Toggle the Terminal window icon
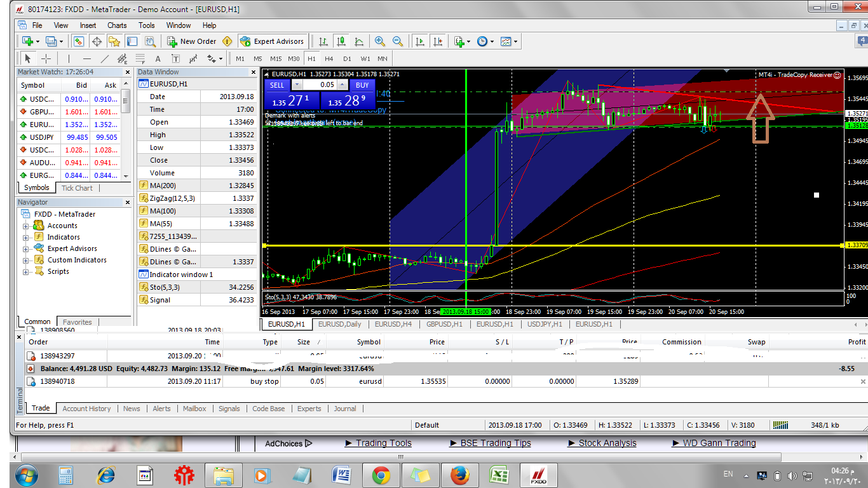 pos(132,41)
